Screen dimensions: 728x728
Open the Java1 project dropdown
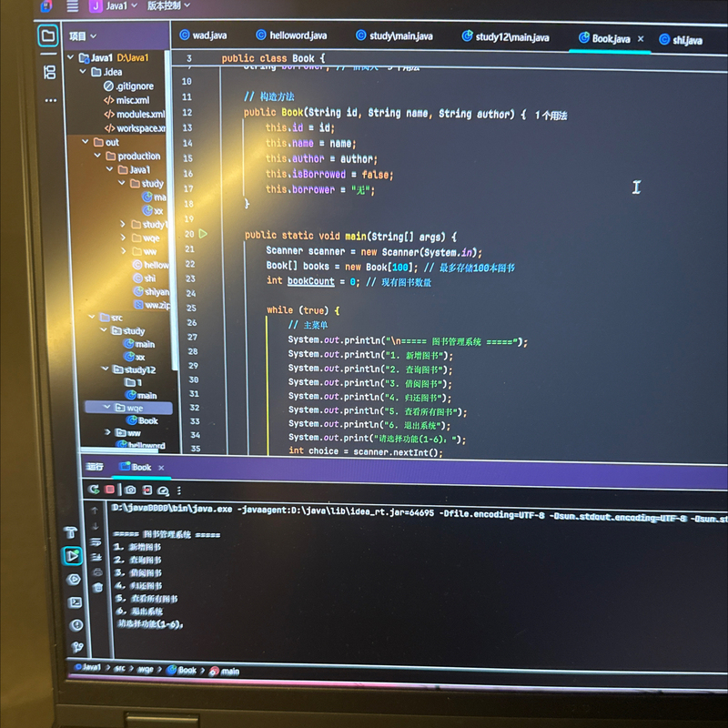point(115,6)
